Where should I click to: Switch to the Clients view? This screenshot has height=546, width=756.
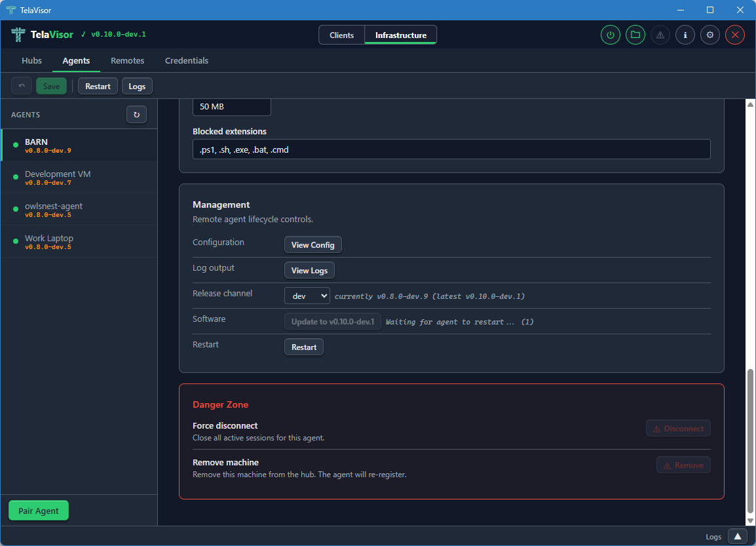(x=341, y=35)
